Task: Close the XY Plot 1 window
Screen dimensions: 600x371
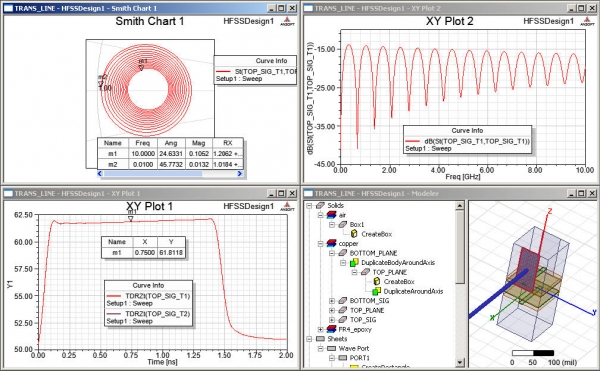Action: point(292,194)
